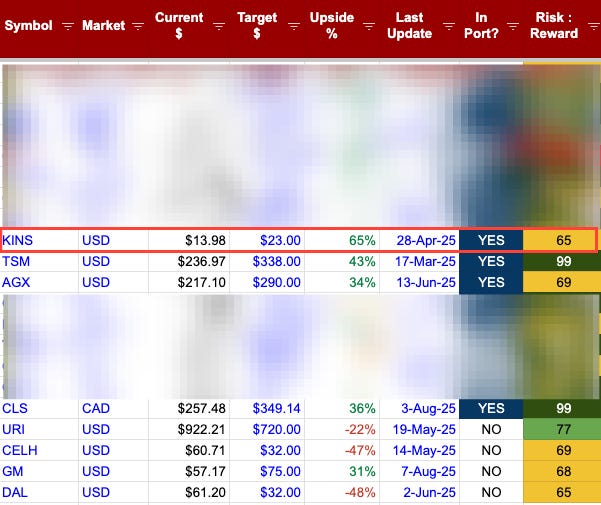Click the DAL symbol cell

point(40,492)
